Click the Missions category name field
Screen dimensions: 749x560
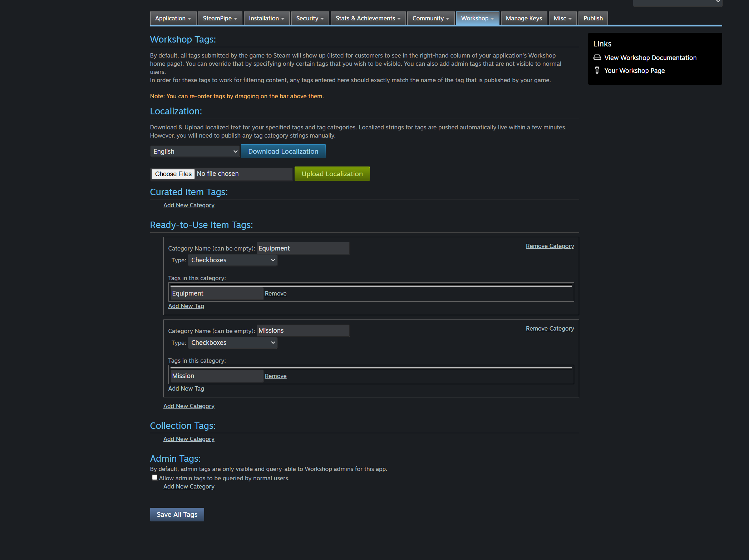(303, 331)
